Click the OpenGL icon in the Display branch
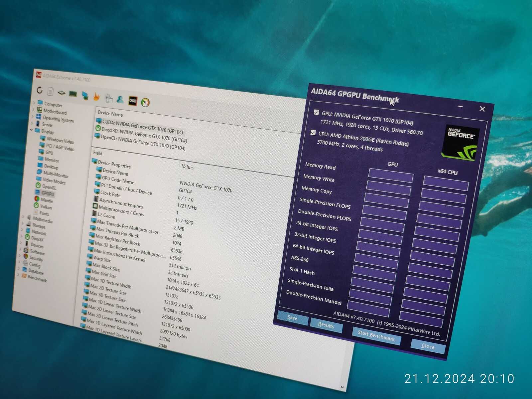The height and width of the screenshot is (399, 532). click(38, 186)
